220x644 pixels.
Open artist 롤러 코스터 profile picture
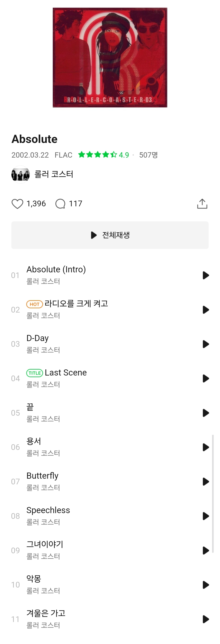pos(21,175)
